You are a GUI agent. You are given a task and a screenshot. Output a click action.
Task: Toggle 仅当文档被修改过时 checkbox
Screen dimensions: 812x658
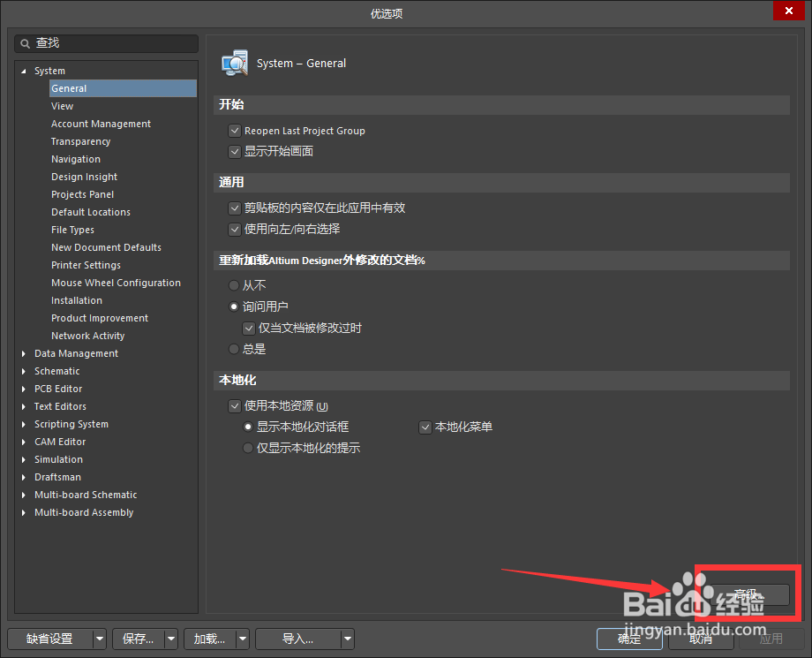click(x=249, y=328)
